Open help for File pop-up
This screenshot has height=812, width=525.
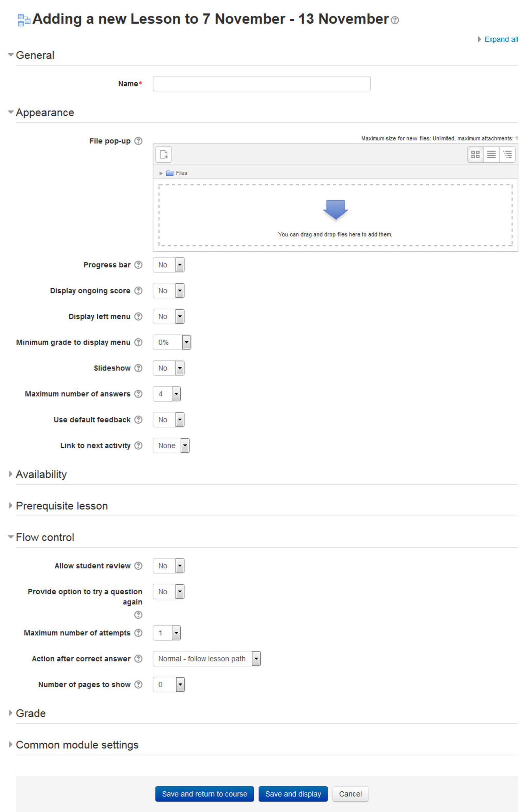click(x=138, y=141)
